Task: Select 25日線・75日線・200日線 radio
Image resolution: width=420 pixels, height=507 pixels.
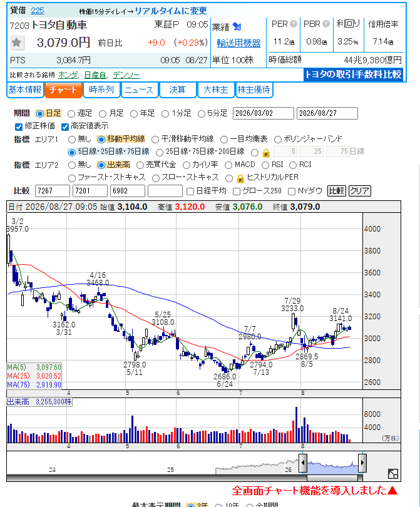Action: (160, 152)
